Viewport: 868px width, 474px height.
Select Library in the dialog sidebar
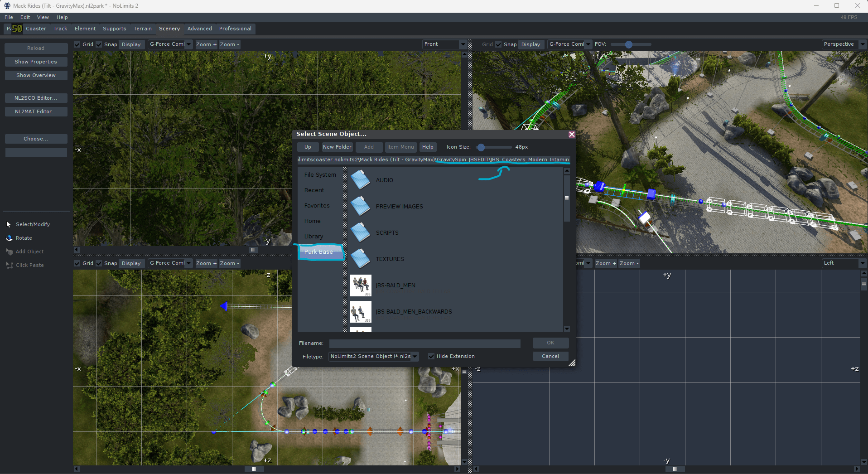314,237
